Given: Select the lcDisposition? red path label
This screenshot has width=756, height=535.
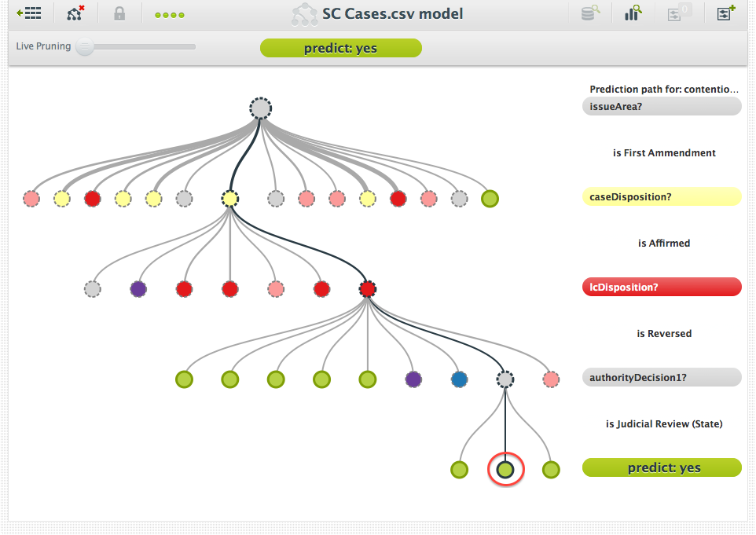Looking at the screenshot, I should click(x=661, y=287).
